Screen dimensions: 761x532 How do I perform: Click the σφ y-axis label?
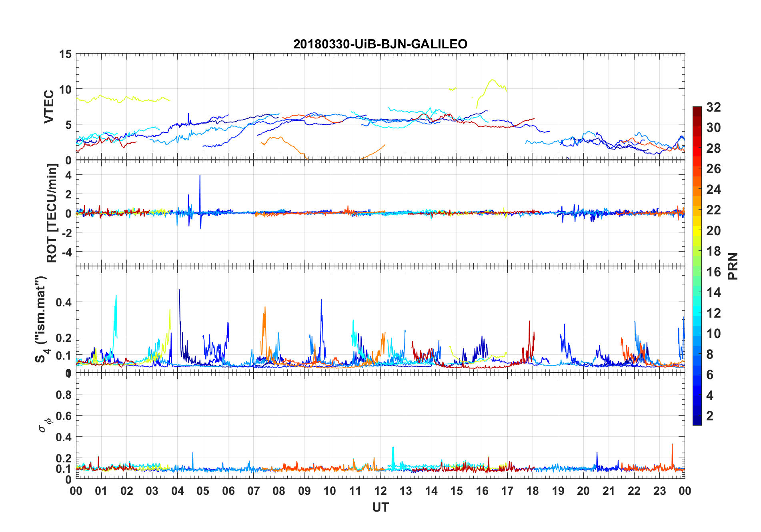[x=45, y=425]
